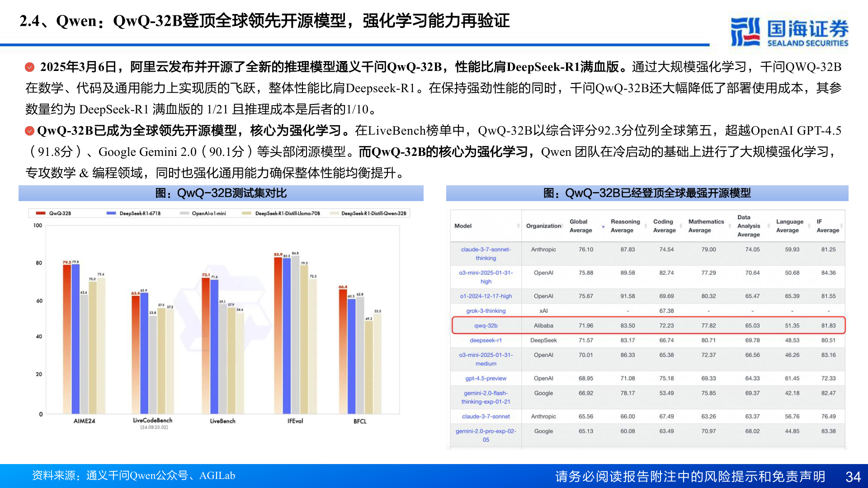The image size is (868, 488).
Task: Click the Data Analysis Average header label
Action: (x=748, y=226)
